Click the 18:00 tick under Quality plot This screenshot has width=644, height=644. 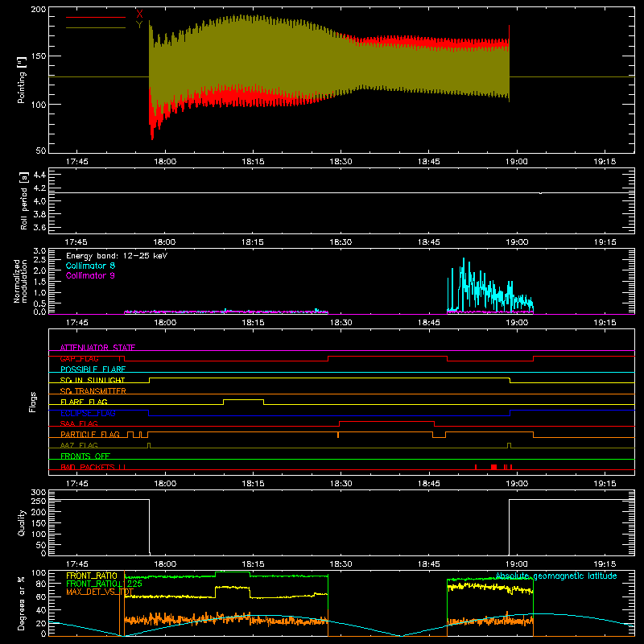165,564
